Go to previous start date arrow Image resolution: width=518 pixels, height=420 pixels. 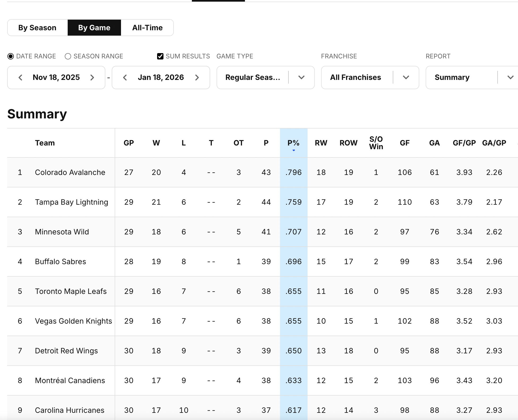coord(20,78)
